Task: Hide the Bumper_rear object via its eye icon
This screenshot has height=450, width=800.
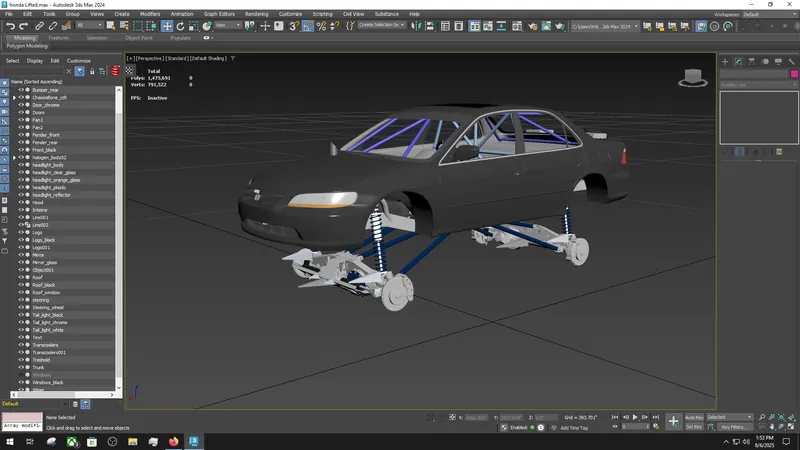Action: [x=21, y=90]
